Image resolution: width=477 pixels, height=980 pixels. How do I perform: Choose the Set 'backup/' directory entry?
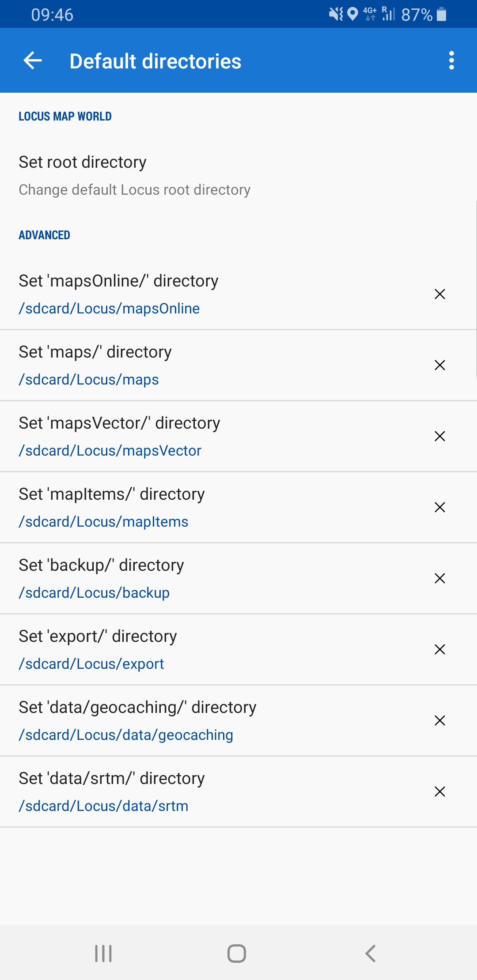101,565
